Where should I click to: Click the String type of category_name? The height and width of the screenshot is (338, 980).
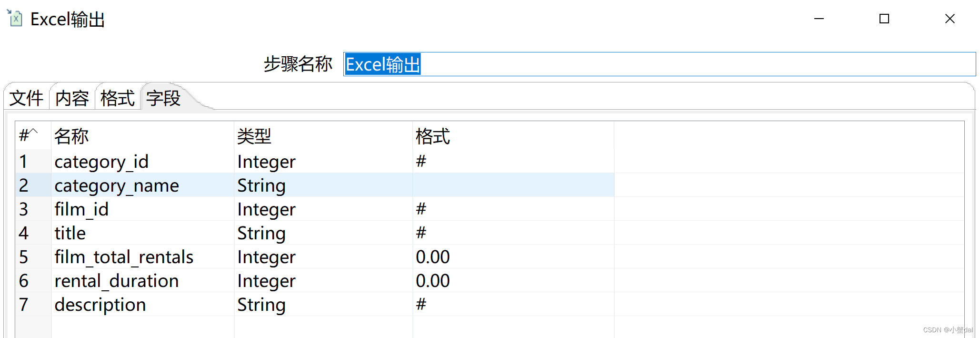[x=323, y=185]
